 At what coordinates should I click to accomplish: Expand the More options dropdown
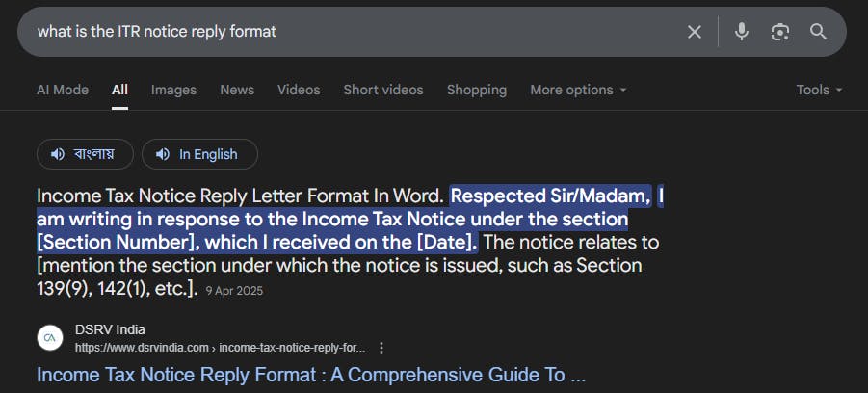pos(578,90)
